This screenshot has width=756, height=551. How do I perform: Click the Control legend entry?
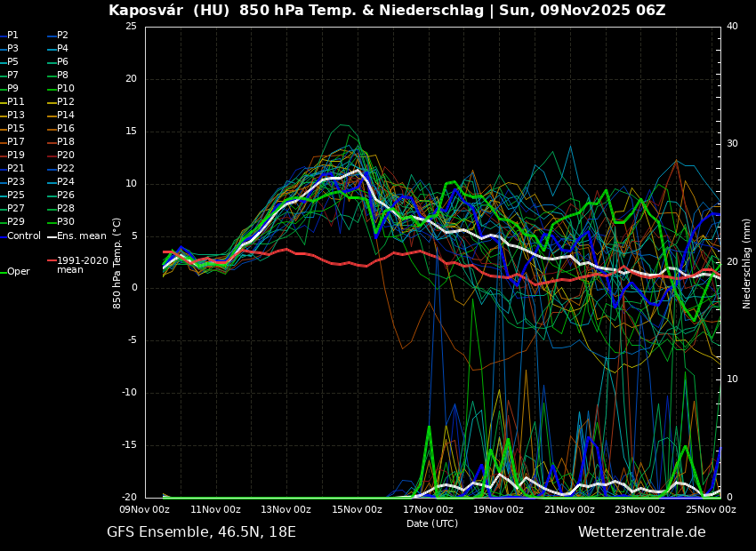(23, 236)
